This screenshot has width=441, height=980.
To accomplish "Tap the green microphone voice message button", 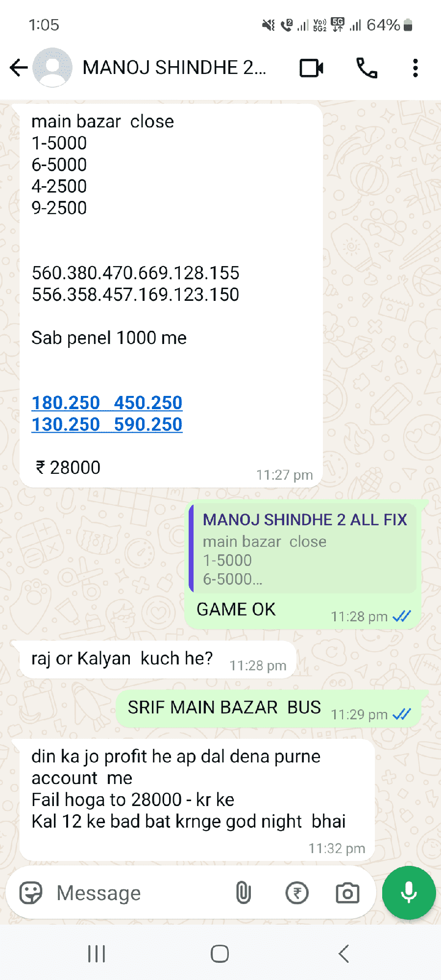I will click(x=409, y=893).
